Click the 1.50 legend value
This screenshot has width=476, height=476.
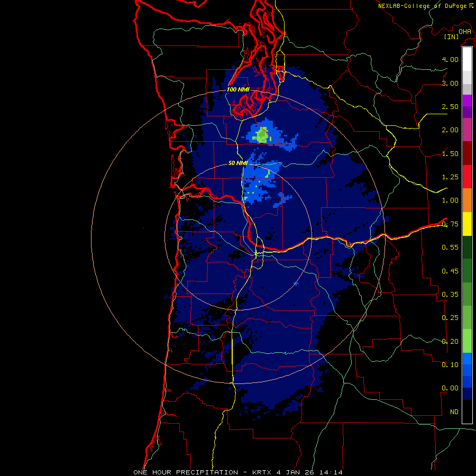pyautogui.click(x=450, y=153)
